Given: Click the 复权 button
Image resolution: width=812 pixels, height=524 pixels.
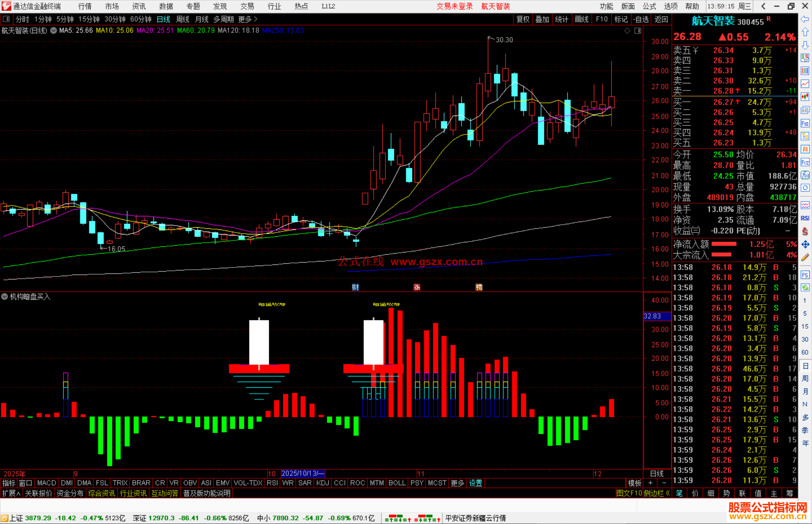Looking at the screenshot, I should click(x=523, y=19).
